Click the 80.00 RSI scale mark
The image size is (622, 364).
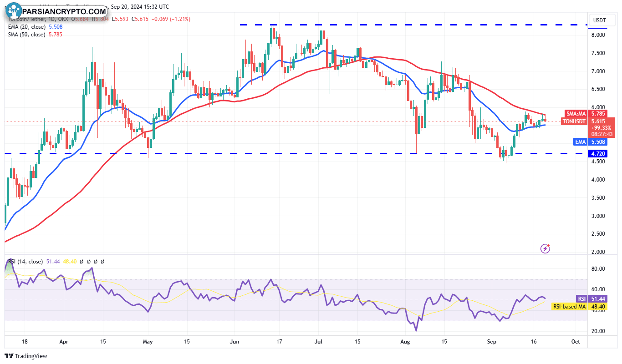598,269
